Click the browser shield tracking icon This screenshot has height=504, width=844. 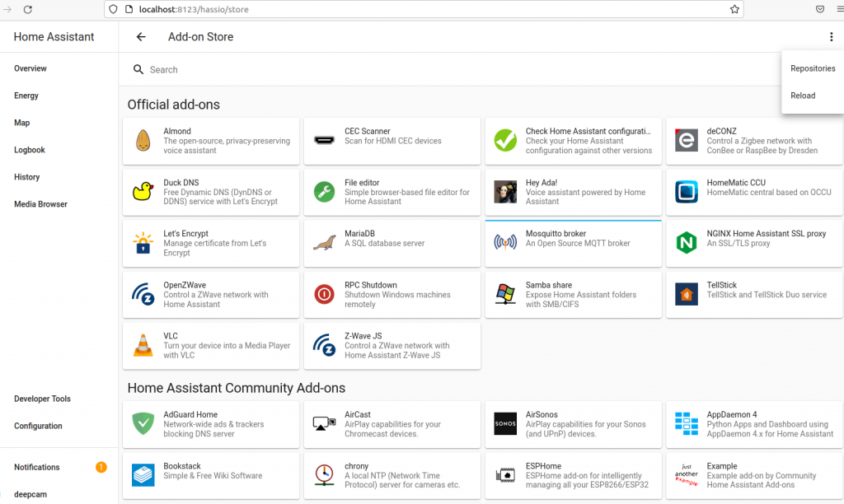click(x=113, y=9)
